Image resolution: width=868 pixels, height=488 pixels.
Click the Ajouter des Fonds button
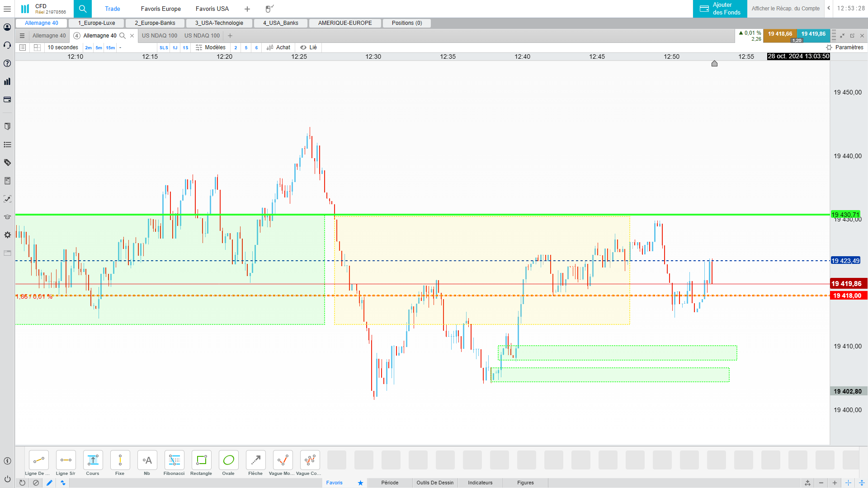pos(720,9)
